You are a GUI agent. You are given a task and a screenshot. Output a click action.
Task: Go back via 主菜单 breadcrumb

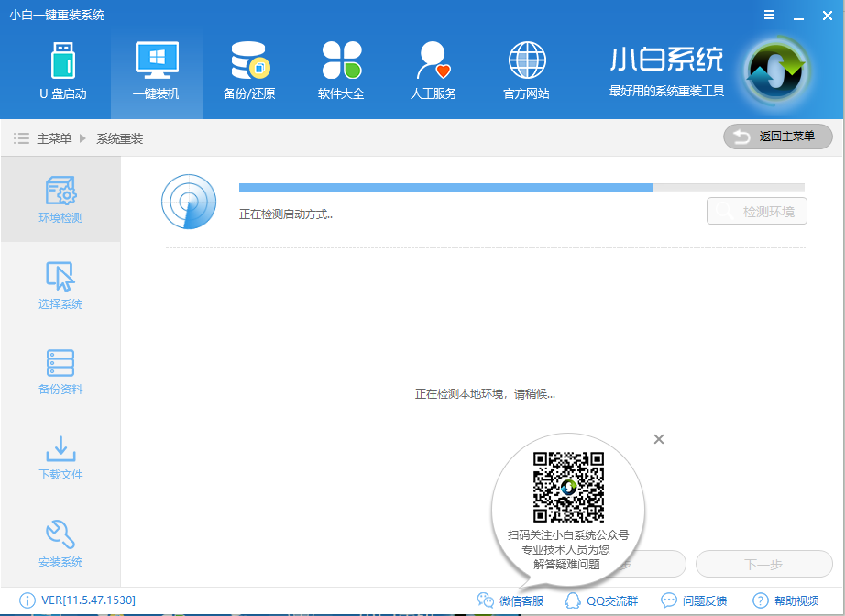point(57,137)
